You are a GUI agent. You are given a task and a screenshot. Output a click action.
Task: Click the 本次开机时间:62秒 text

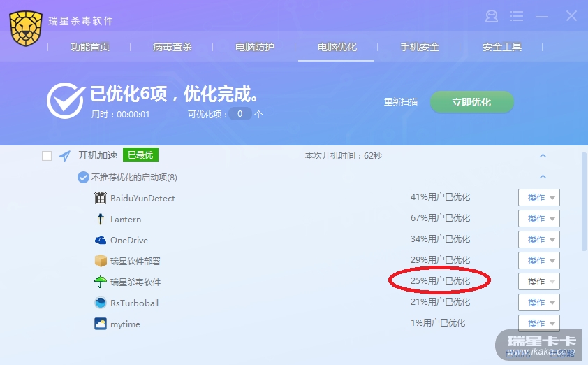coord(344,155)
